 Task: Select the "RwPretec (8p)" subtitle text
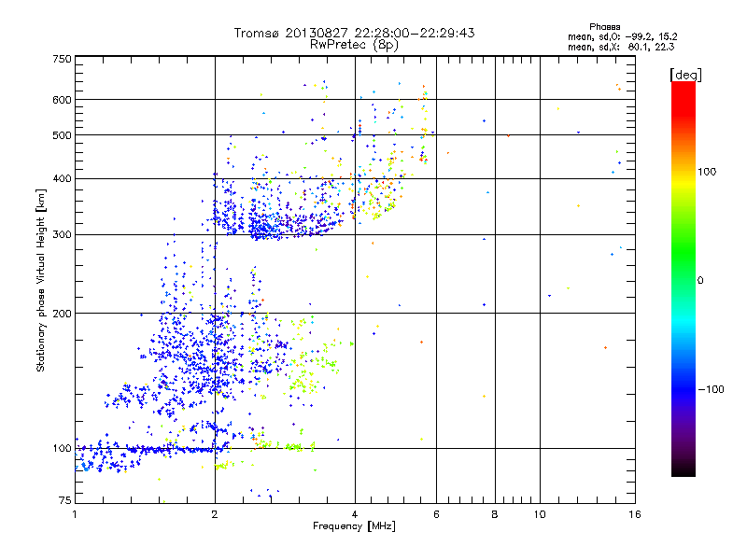354,45
